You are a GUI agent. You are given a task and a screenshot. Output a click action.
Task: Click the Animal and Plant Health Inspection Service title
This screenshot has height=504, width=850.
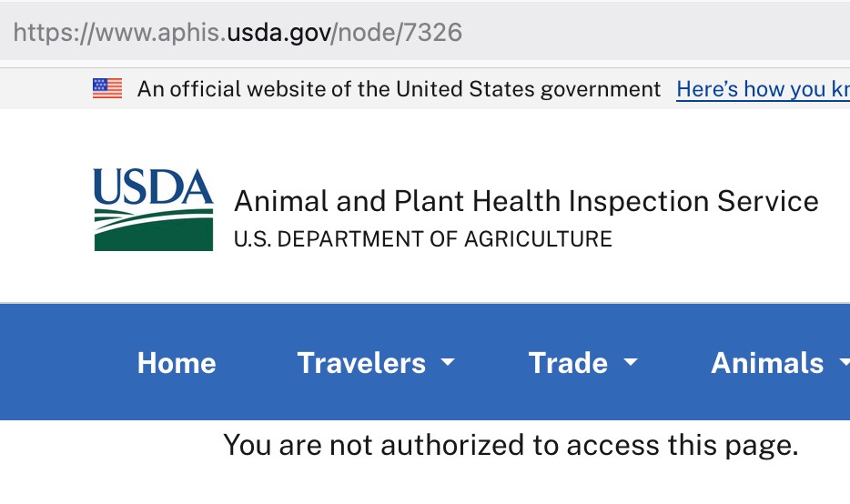526,201
